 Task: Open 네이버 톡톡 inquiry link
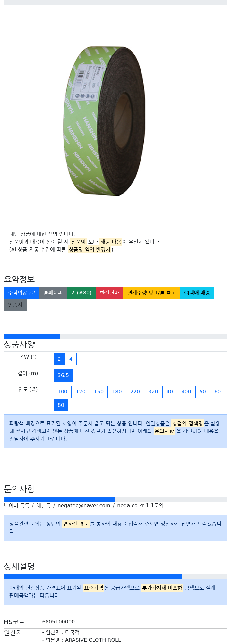(x=17, y=505)
